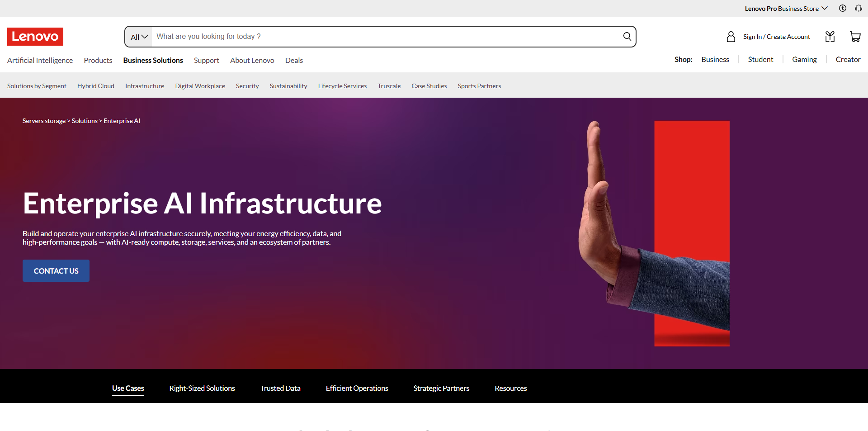Click the hand and red panel hero image

coord(656,233)
